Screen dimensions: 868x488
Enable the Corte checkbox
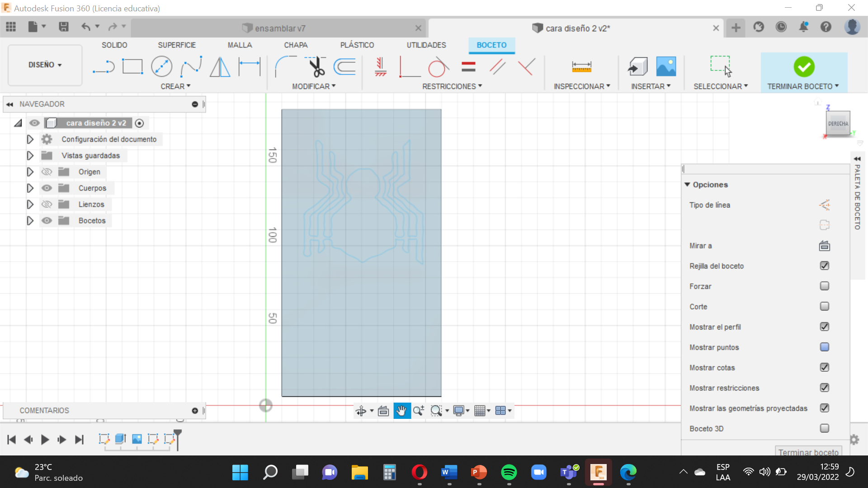click(x=824, y=306)
